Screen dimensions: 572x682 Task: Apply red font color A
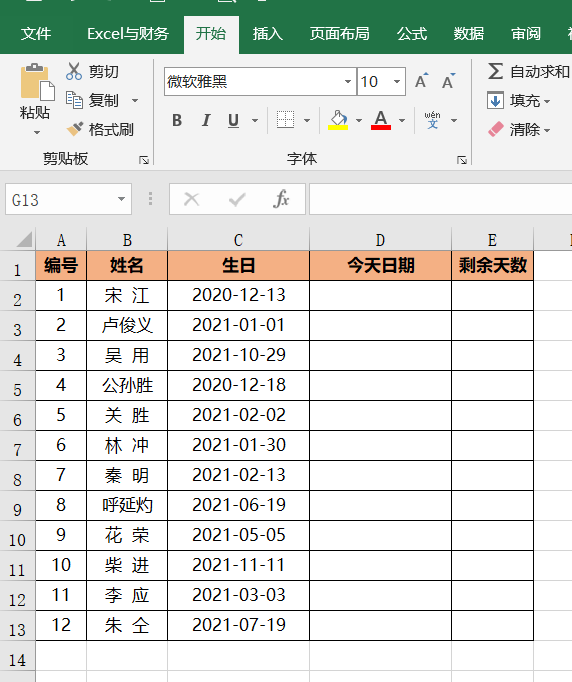click(x=381, y=120)
